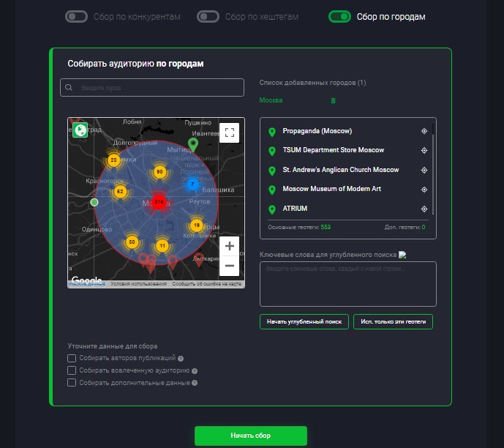Click green pin beside ATRIUM
The image size is (504, 448).
(x=272, y=209)
